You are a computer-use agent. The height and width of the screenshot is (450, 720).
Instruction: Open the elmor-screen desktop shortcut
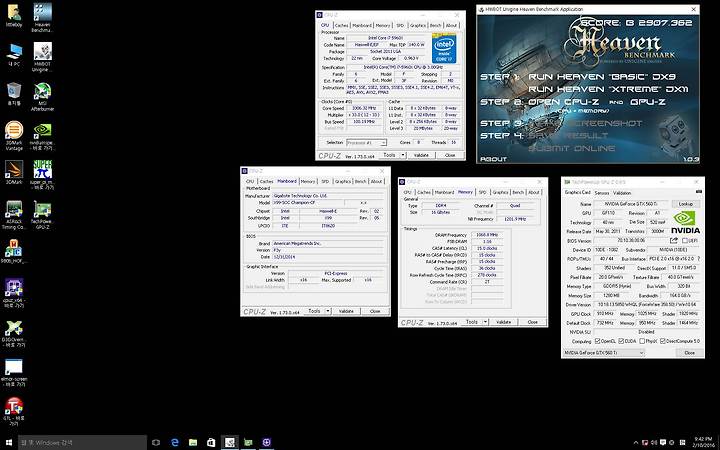(x=14, y=372)
